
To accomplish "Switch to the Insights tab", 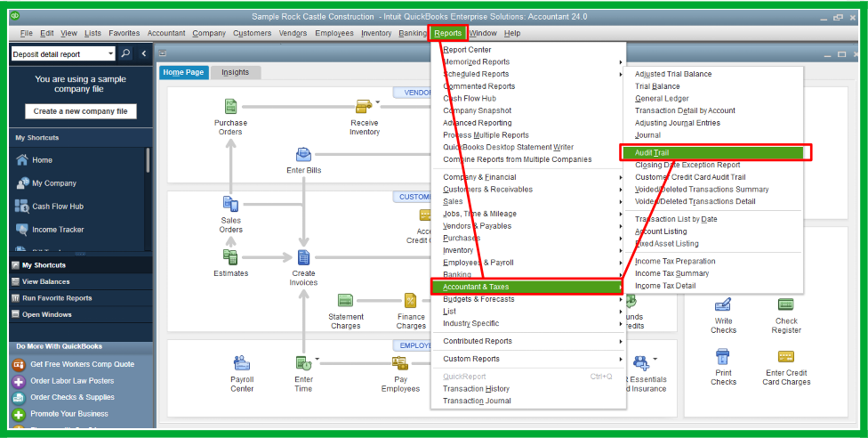I will click(x=236, y=73).
